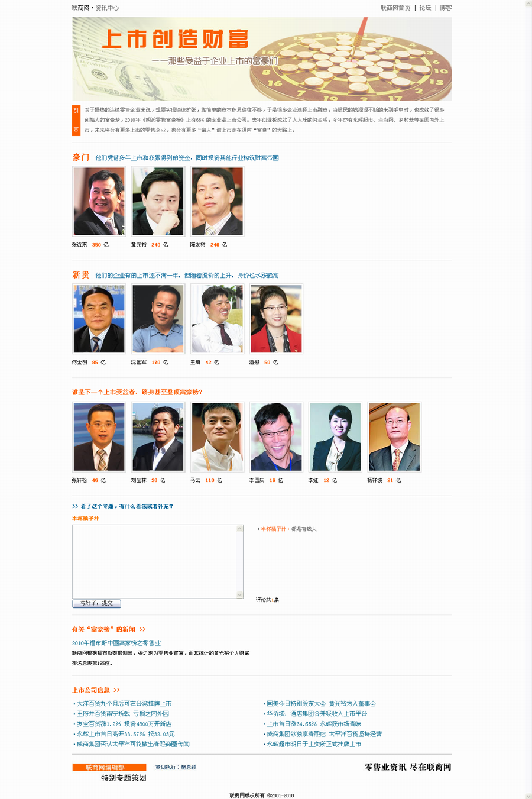
Task: Open the 博客 blog link
Action: click(x=446, y=8)
